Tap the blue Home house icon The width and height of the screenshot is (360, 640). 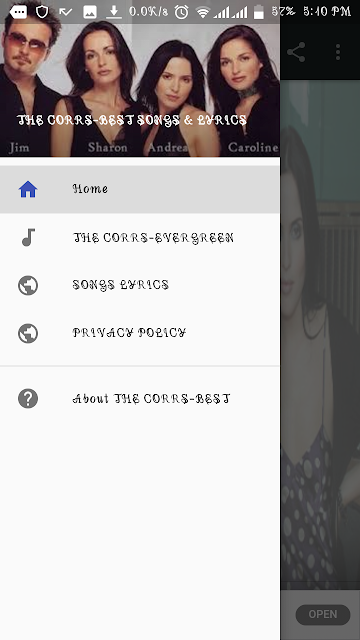(28, 189)
